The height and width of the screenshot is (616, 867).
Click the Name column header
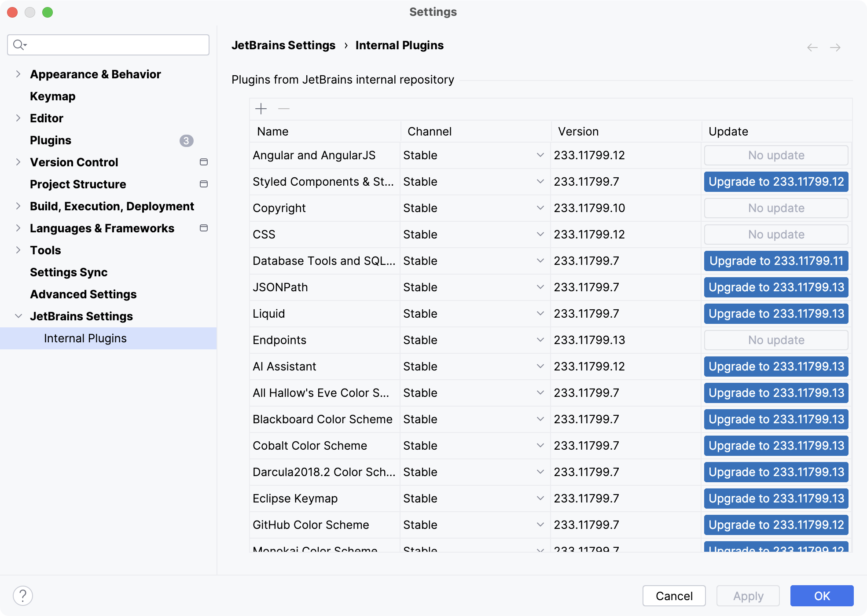[325, 132]
